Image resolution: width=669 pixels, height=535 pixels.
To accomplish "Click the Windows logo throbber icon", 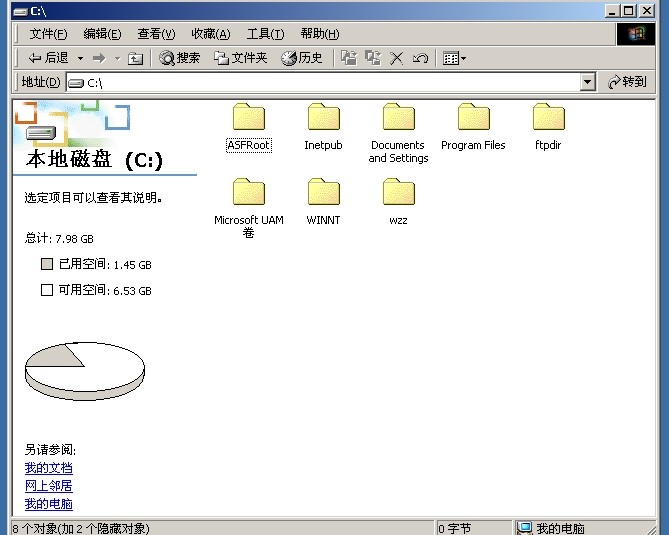I will click(x=636, y=34).
